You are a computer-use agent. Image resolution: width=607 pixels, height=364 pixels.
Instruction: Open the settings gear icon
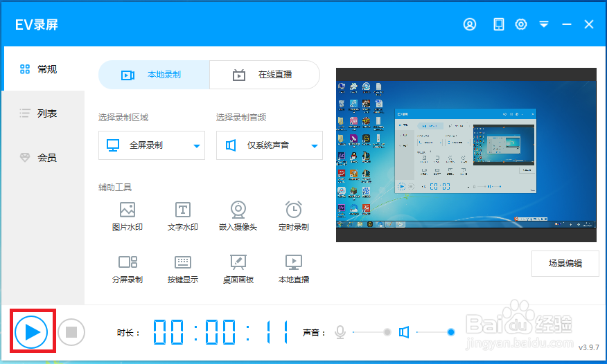point(521,24)
